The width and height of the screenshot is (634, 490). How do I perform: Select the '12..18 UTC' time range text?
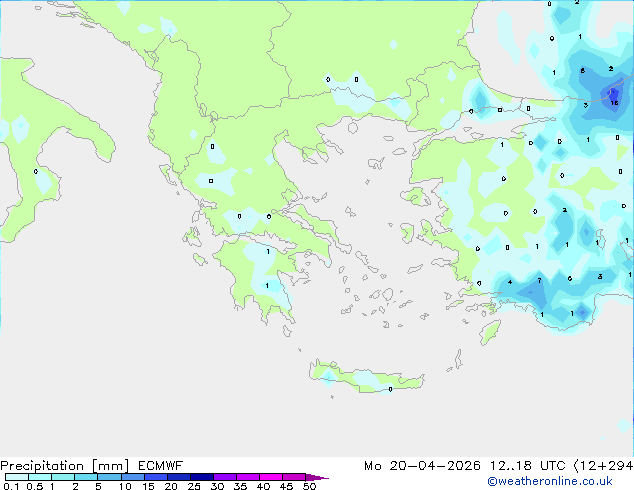point(527,466)
